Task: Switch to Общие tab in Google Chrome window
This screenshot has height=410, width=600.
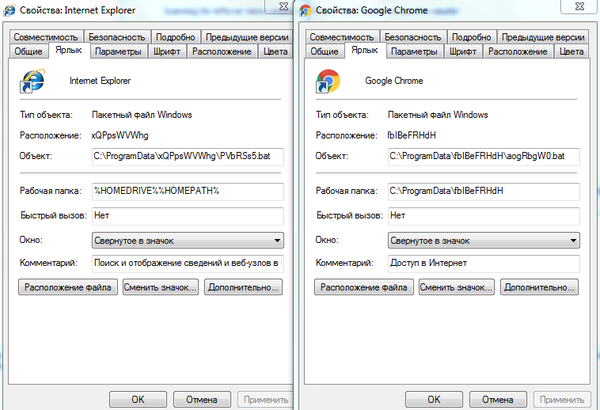Action: pos(324,51)
